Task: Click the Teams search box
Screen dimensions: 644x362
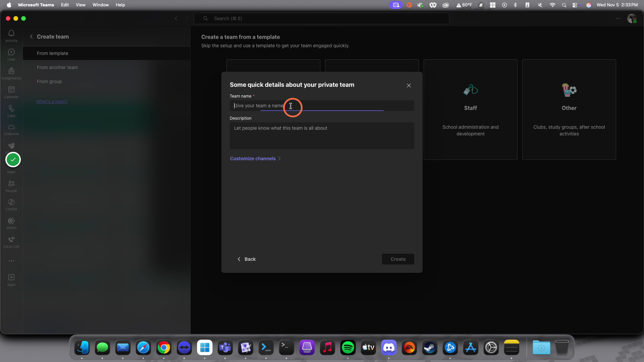Action: pyautogui.click(x=322, y=18)
